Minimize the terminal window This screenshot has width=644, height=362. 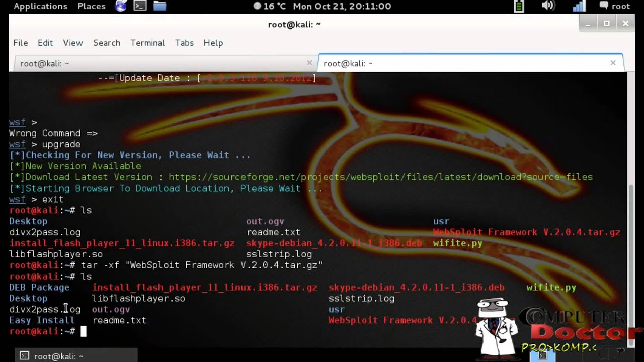pyautogui.click(x=588, y=24)
